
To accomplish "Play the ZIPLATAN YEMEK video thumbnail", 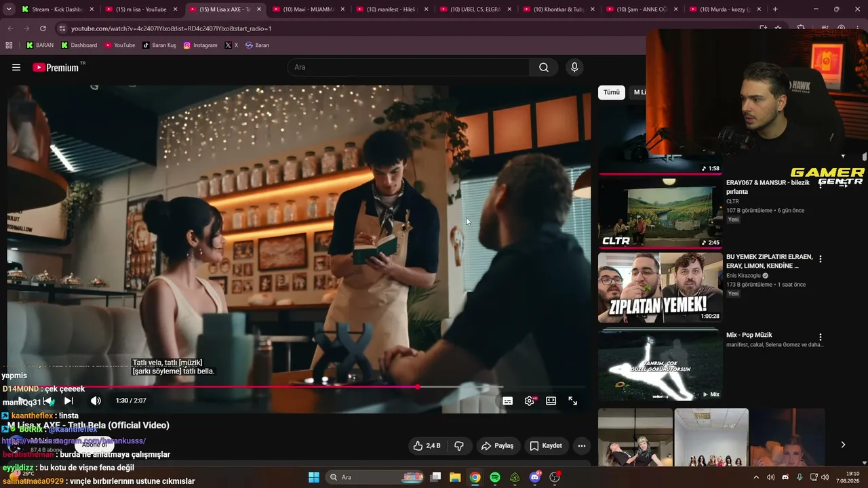I will point(660,288).
